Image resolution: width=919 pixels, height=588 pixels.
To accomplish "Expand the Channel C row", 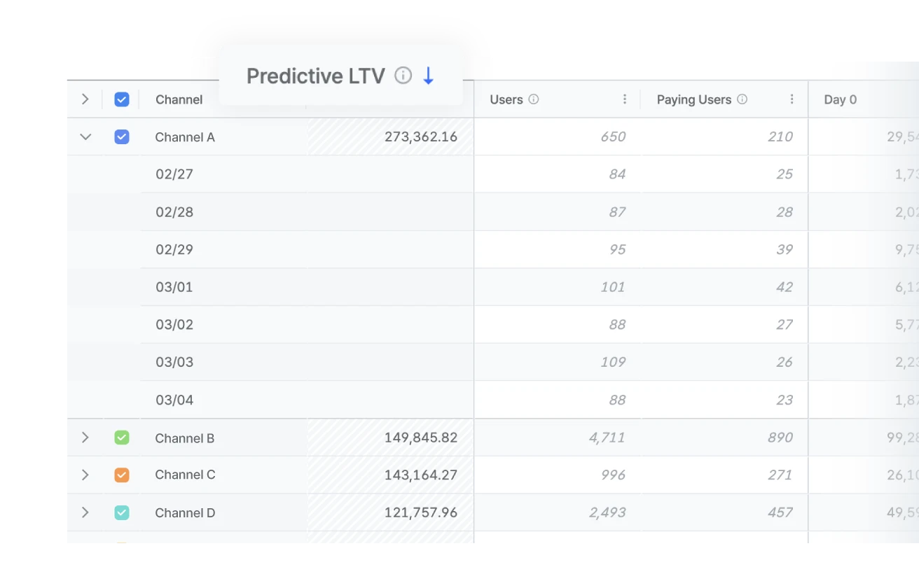I will [x=85, y=475].
